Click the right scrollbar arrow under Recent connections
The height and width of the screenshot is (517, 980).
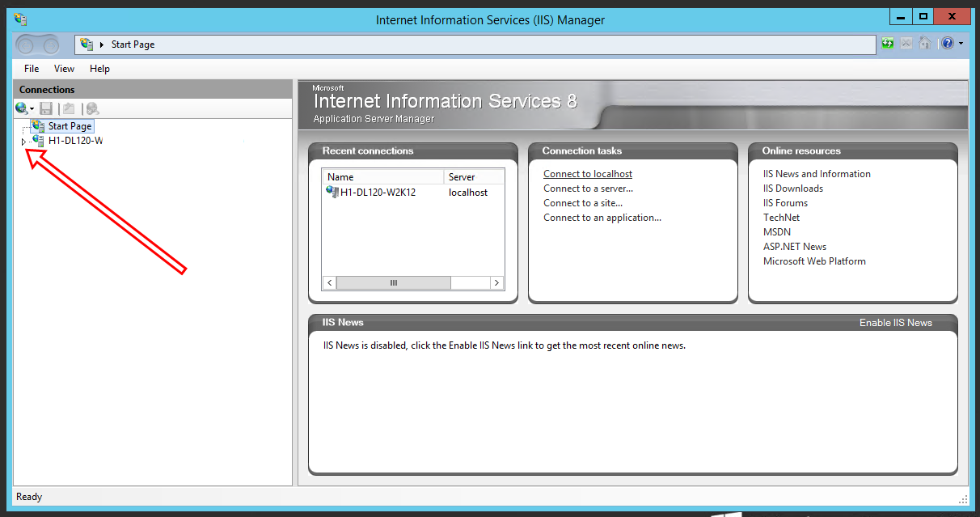[x=496, y=282]
